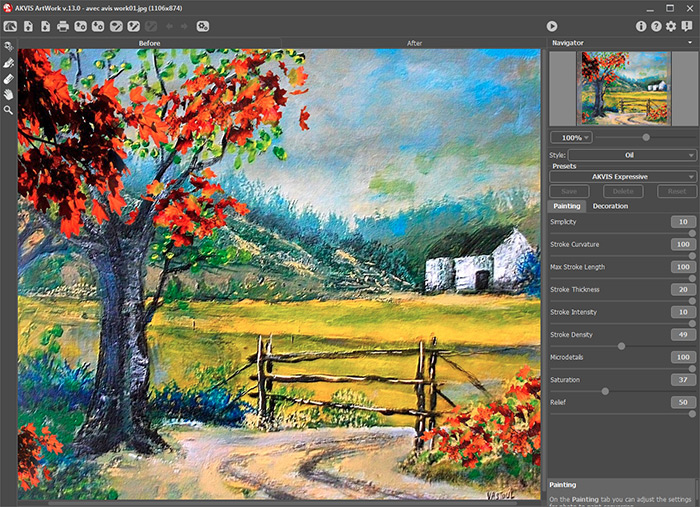The image size is (700, 507).
Task: Click the Stroke Curvature label
Action: (575, 245)
